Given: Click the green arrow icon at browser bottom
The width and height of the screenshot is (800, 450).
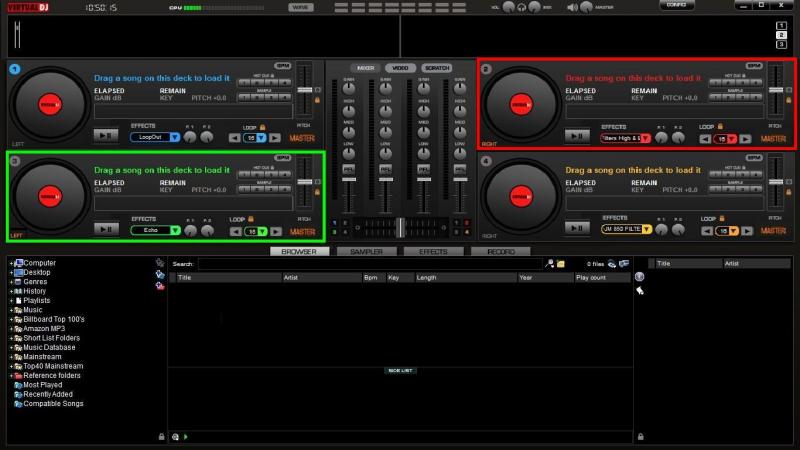Looking at the screenshot, I should [186, 437].
